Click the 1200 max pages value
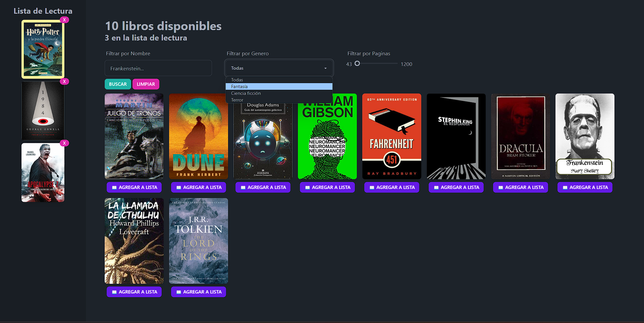Screen dimensions: 644x323 coord(406,64)
